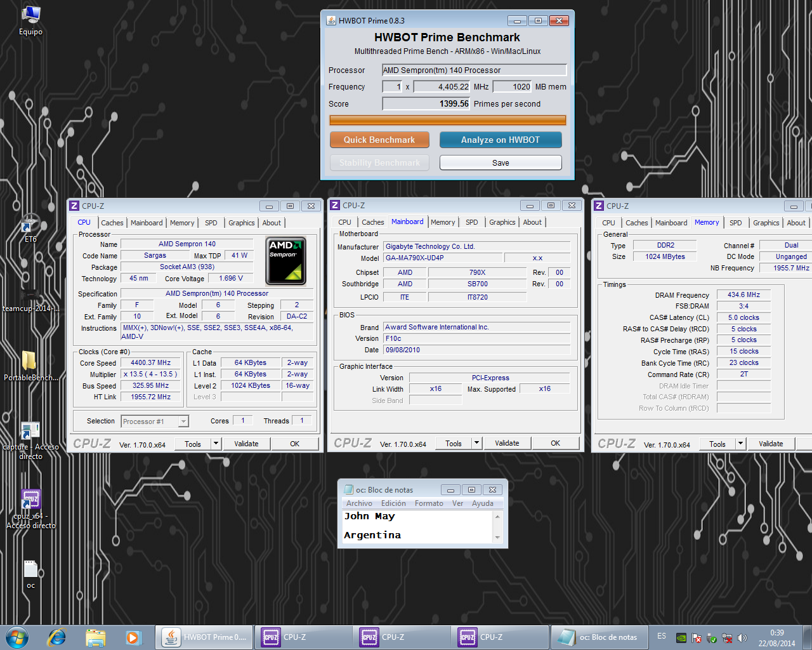The image size is (812, 650).
Task: Click the DRAM Frequency value 434.6 MHz
Action: coord(743,295)
